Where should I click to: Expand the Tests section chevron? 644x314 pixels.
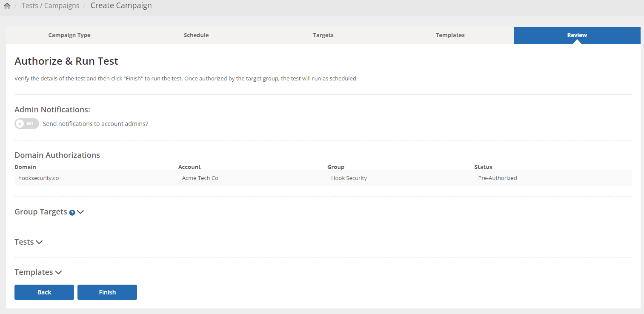tap(39, 242)
